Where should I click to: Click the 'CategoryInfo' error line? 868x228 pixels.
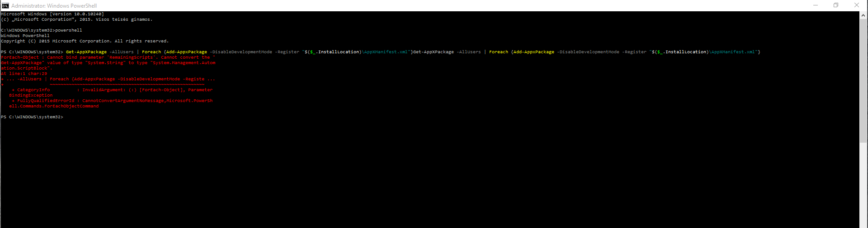[x=112, y=90]
